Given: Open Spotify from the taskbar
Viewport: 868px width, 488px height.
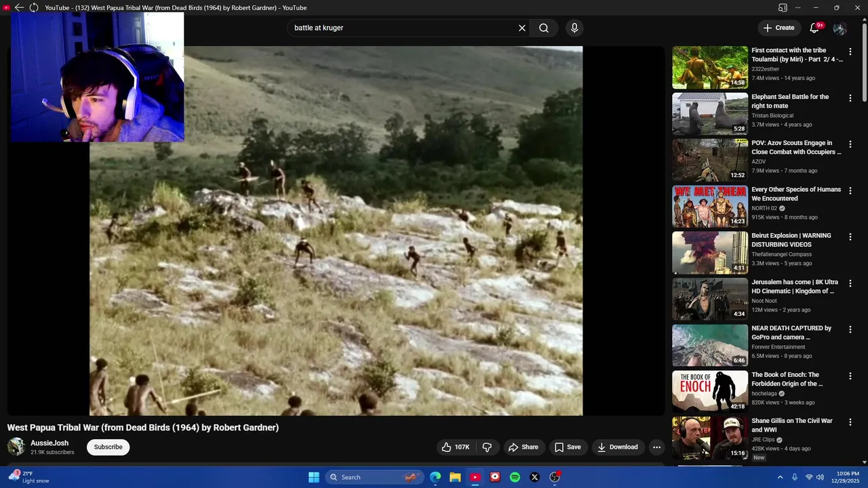Looking at the screenshot, I should pos(515,477).
